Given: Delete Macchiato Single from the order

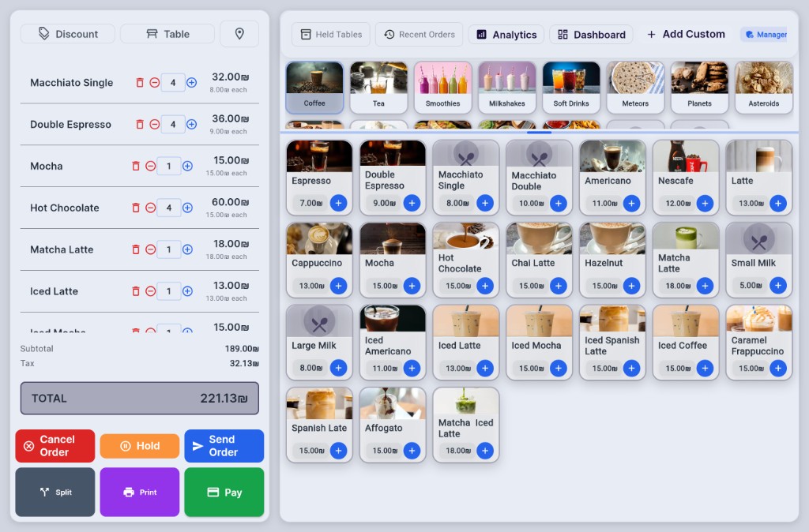Looking at the screenshot, I should (139, 82).
